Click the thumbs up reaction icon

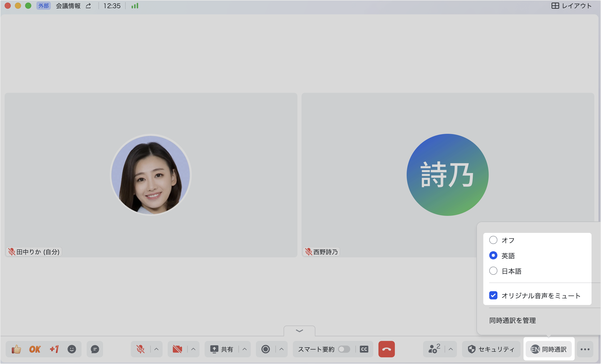click(x=16, y=349)
